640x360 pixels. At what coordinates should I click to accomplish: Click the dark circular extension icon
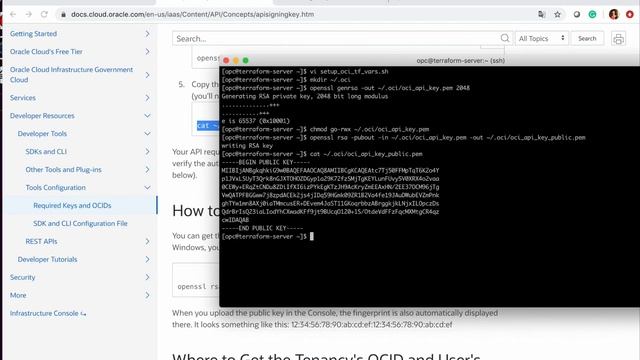(x=577, y=14)
